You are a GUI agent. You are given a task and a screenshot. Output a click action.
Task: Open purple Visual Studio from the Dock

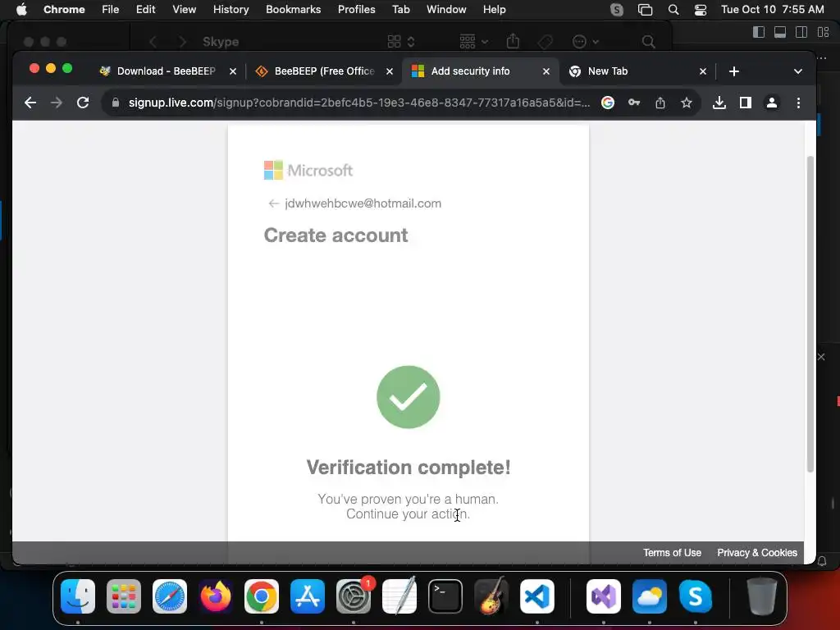tap(604, 596)
